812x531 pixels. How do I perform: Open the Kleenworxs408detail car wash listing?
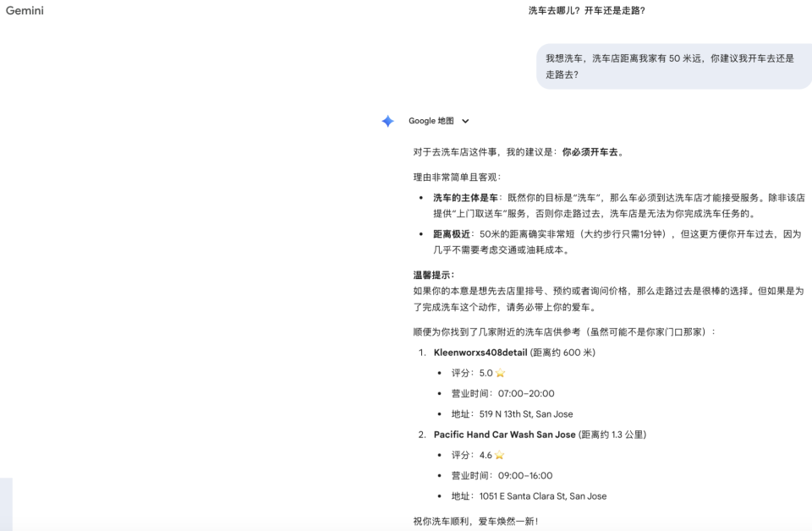point(480,352)
